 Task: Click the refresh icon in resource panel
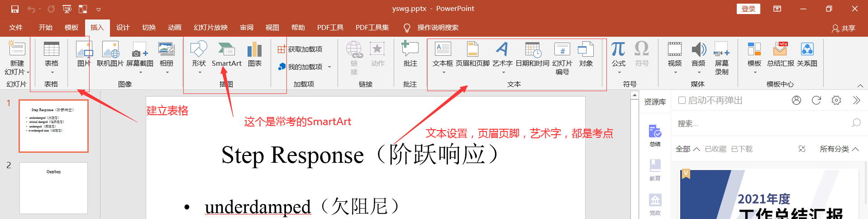816,100
